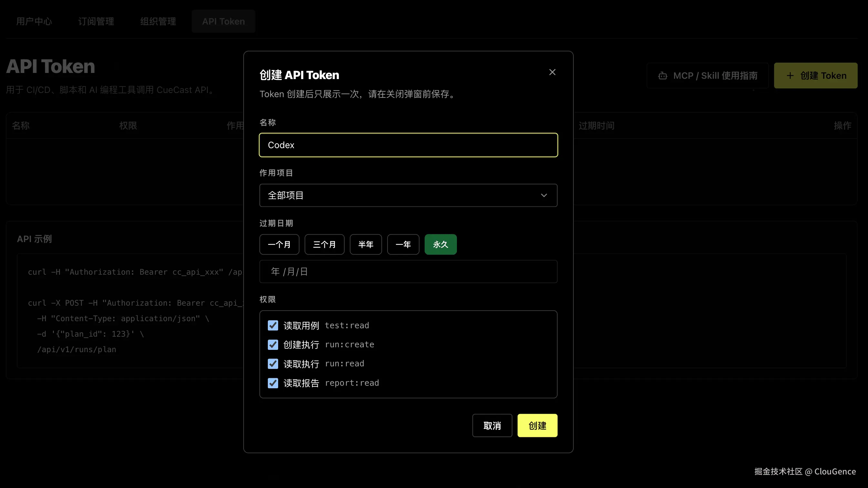Image resolution: width=868 pixels, height=488 pixels.
Task: Select the 永久 expiry option
Action: 440,244
